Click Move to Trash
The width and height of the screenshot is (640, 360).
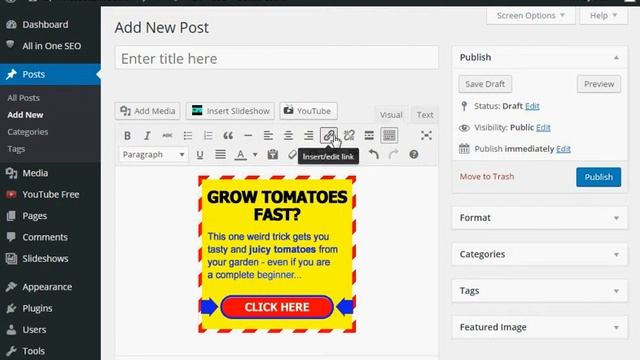point(487,177)
